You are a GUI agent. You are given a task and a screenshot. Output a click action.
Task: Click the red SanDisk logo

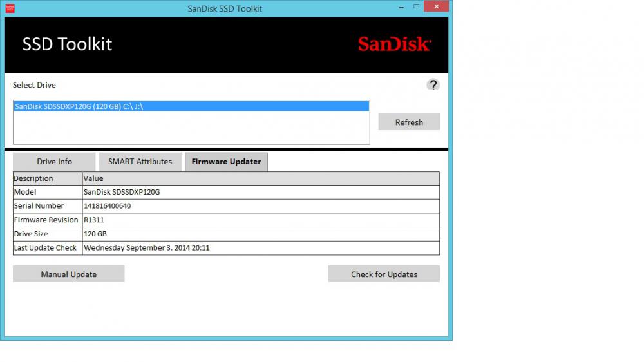pyautogui.click(x=394, y=44)
